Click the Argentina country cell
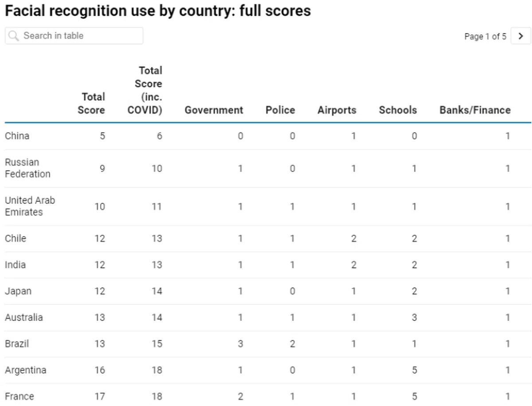The width and height of the screenshot is (532, 406). coord(25,370)
